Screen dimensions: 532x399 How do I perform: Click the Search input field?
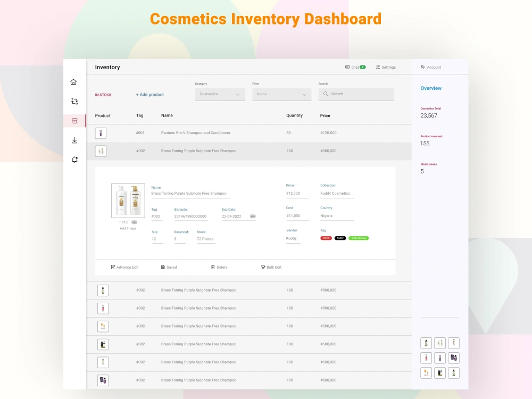coord(356,94)
